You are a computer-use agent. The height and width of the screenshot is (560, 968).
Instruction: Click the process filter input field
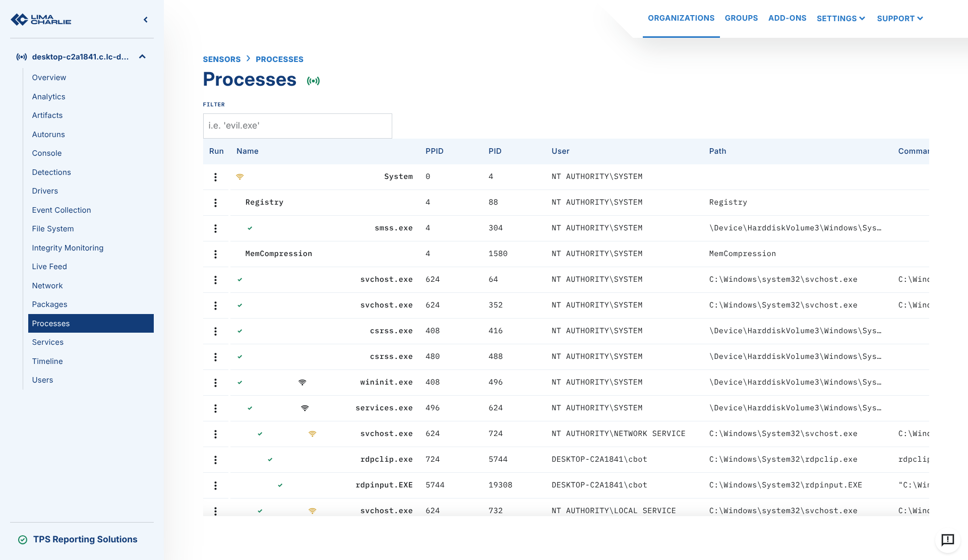tap(297, 126)
